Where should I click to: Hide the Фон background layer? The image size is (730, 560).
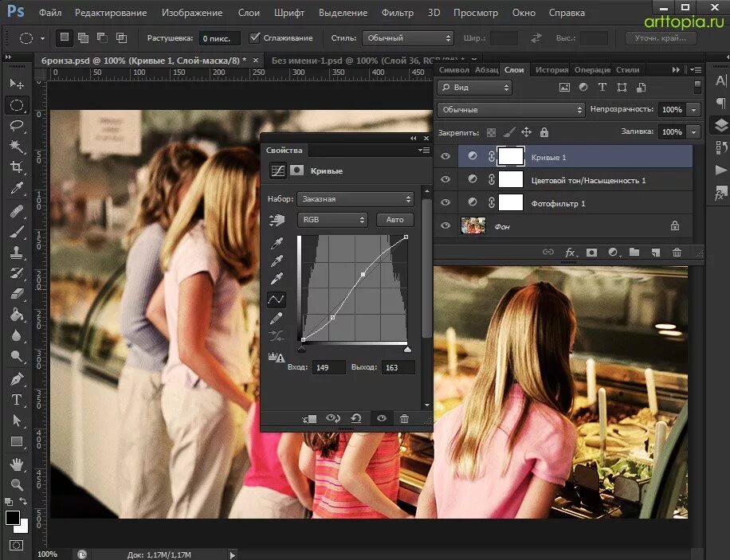tap(445, 225)
